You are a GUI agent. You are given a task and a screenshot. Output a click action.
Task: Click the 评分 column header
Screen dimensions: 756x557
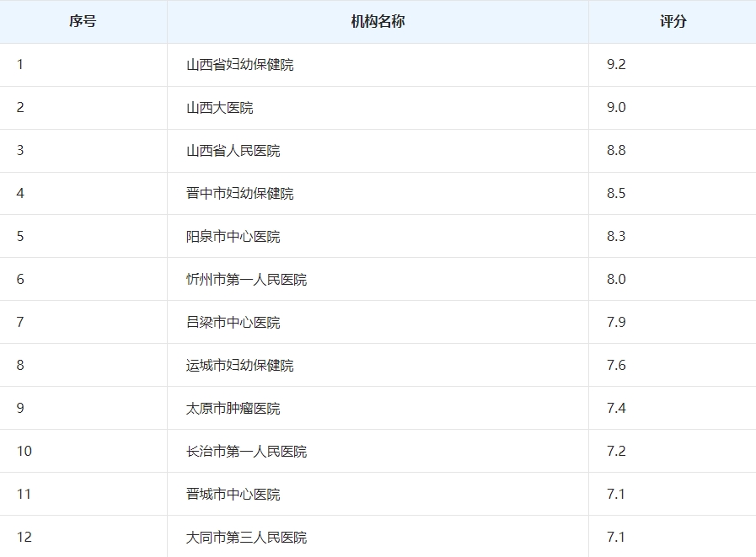(673, 22)
